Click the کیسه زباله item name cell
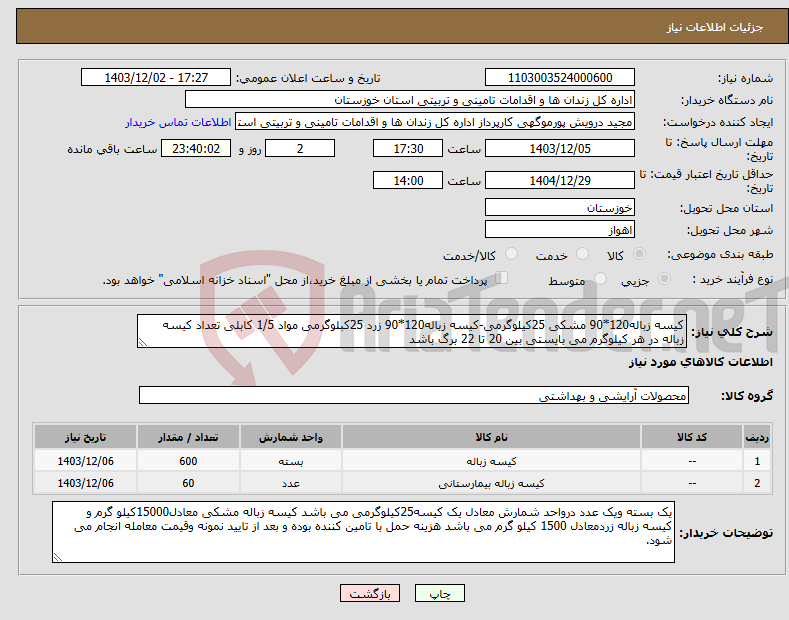789x620 pixels. 491,461
